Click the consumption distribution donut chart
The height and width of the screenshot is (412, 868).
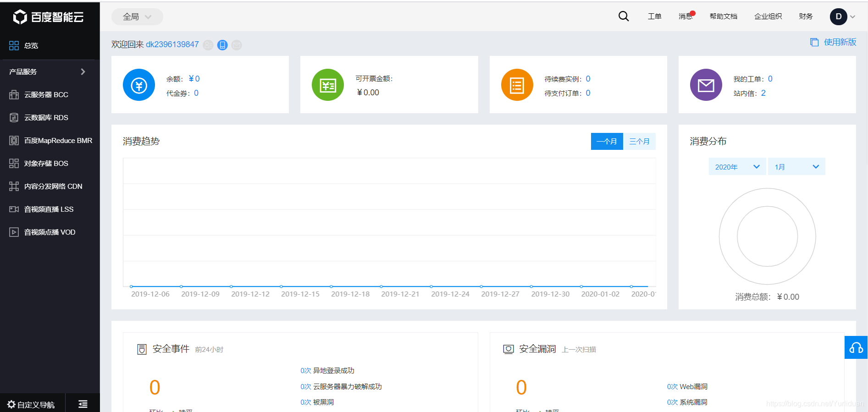pos(768,236)
